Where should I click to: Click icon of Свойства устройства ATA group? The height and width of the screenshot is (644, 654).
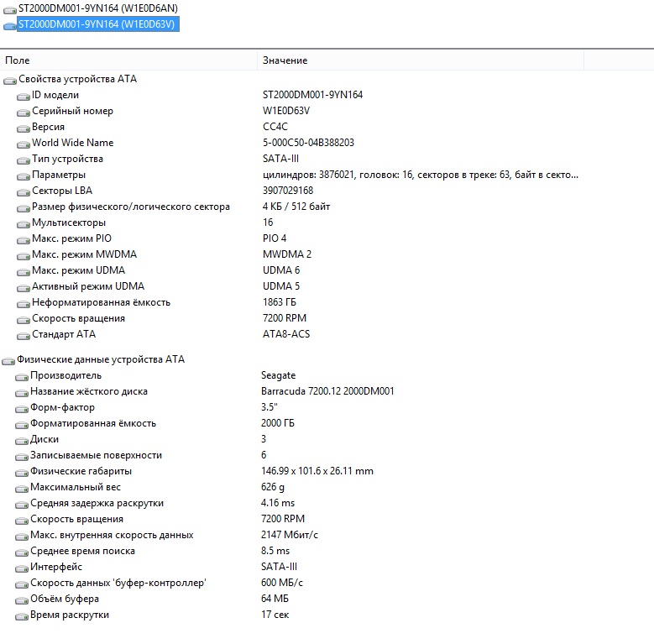pos(10,81)
